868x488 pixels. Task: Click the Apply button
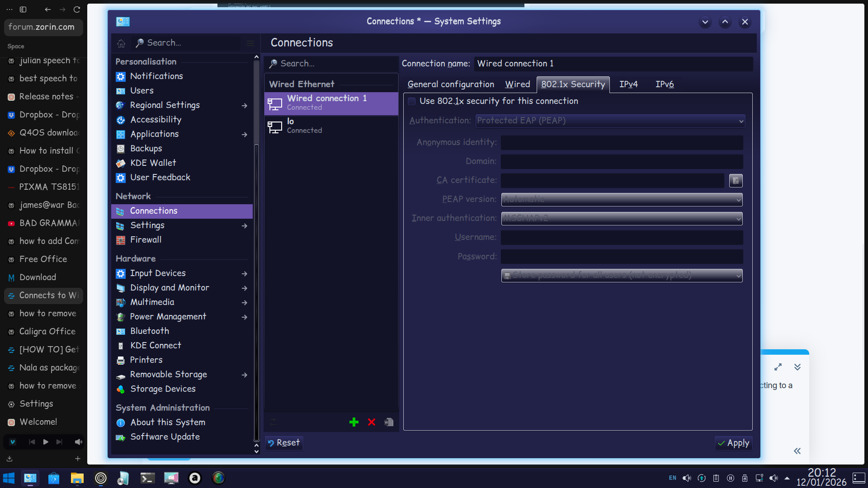pos(733,443)
